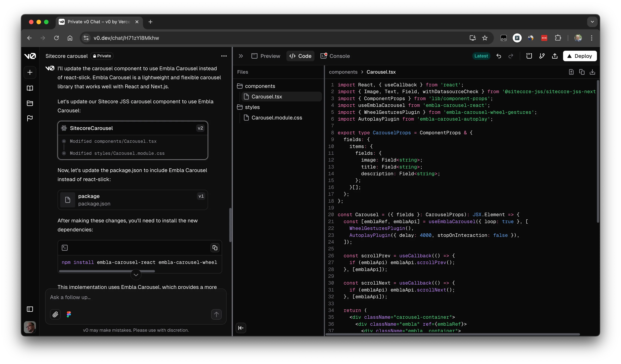Screen dimensions: 621x364
Task: Click the Carousel.tsx breadcrumb
Action: pyautogui.click(x=381, y=72)
